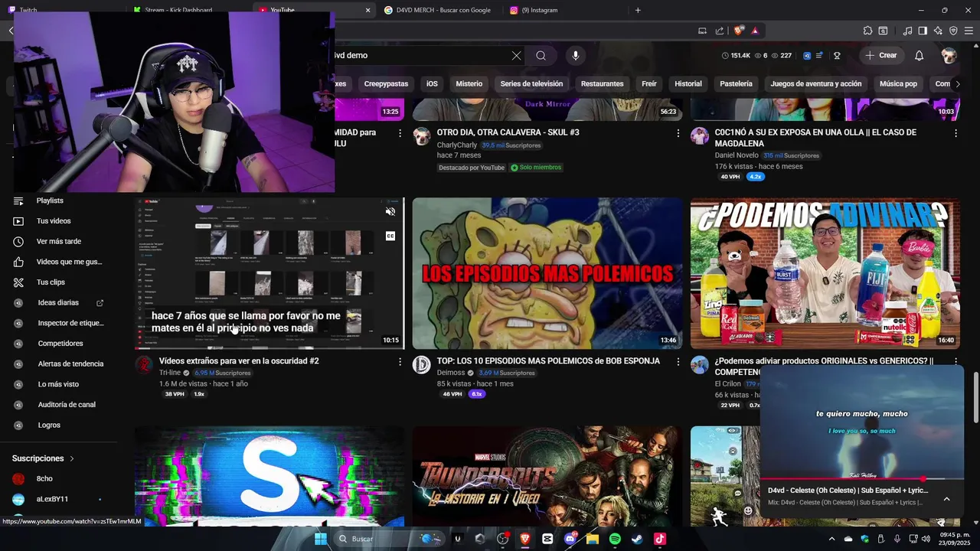Image resolution: width=980 pixels, height=551 pixels.
Task: Open Playlists in sidebar
Action: 61,201
